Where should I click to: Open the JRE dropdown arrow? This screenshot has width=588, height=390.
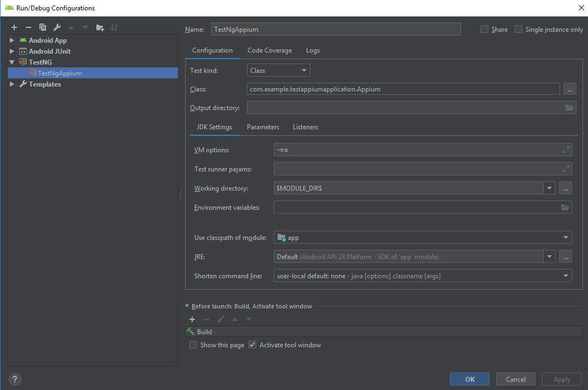[549, 257]
